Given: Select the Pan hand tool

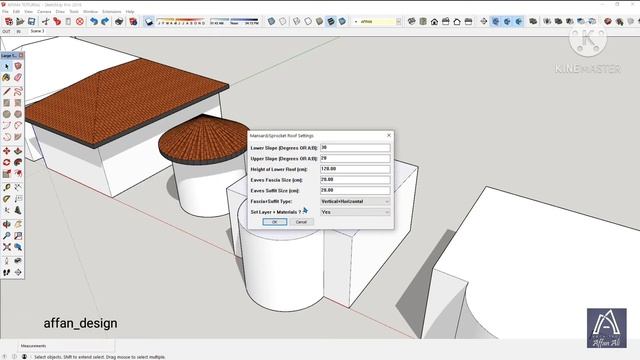Looking at the screenshot, I should pyautogui.click(x=18, y=224).
